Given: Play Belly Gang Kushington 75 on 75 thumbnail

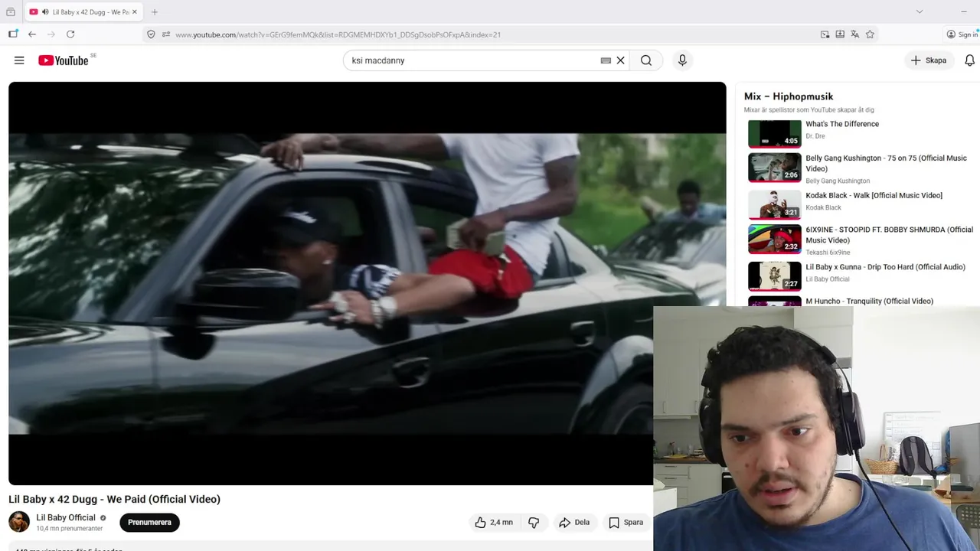Looking at the screenshot, I should pos(775,168).
